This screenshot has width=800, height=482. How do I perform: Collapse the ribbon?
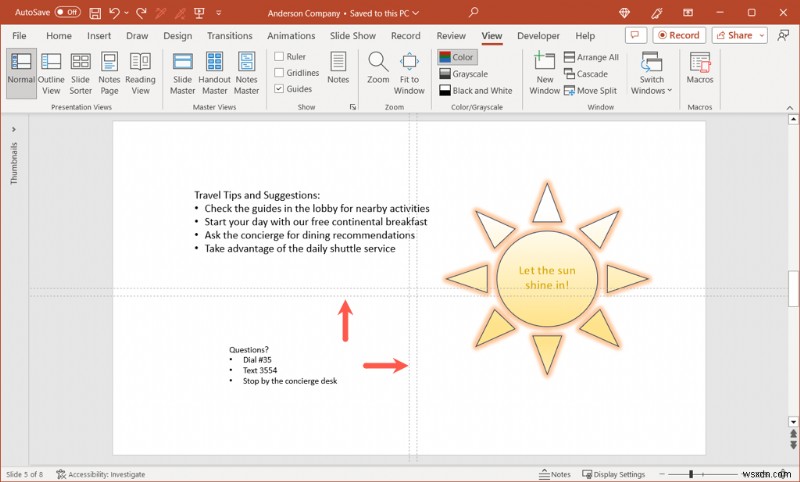(790, 108)
